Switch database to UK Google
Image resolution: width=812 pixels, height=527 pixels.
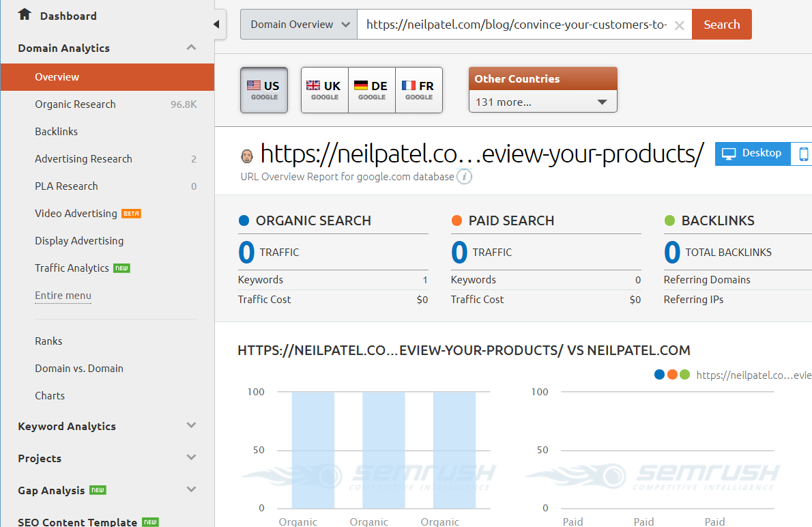(325, 89)
